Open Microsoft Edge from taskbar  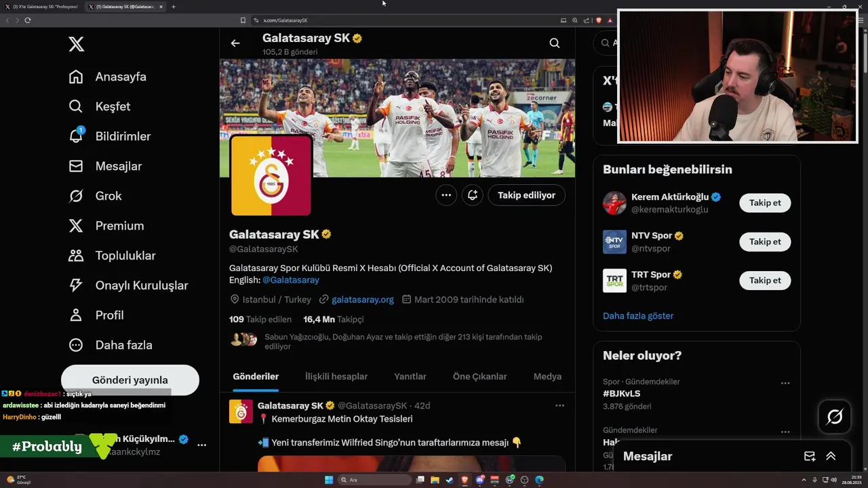point(539,480)
